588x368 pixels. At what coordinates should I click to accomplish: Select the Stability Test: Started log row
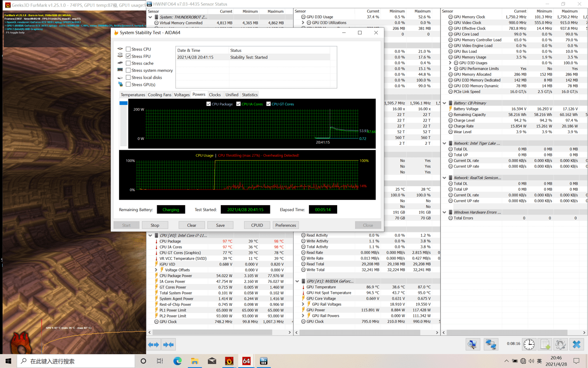[x=253, y=58]
